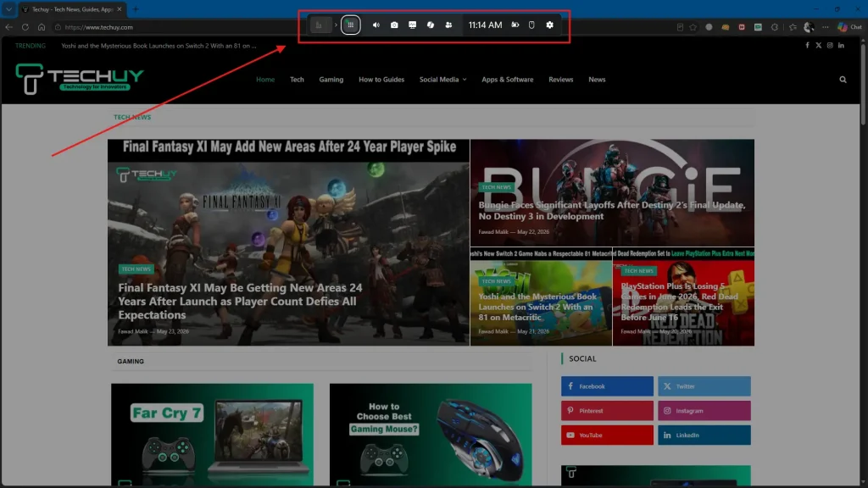Click the dimmed first Game Bar home button
The width and height of the screenshot is (868, 488).
pos(320,25)
